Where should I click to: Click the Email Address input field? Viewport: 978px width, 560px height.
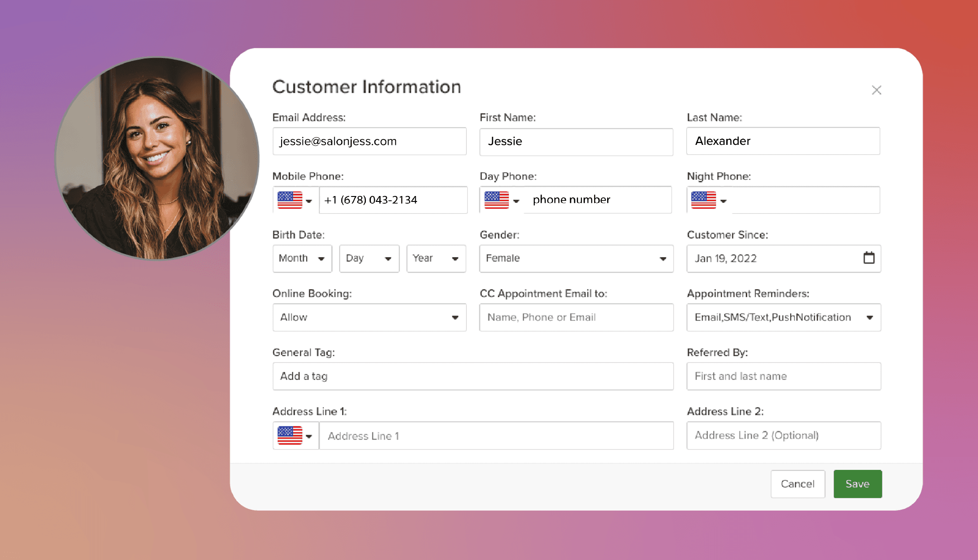[x=369, y=141]
